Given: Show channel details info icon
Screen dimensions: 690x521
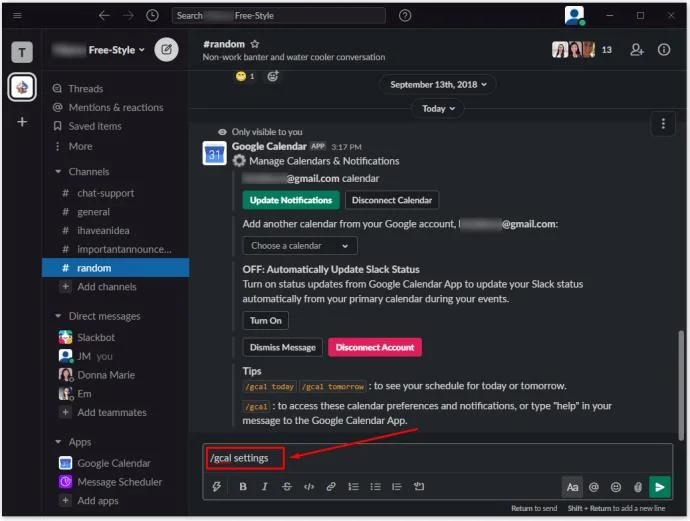Looking at the screenshot, I should pos(664,50).
